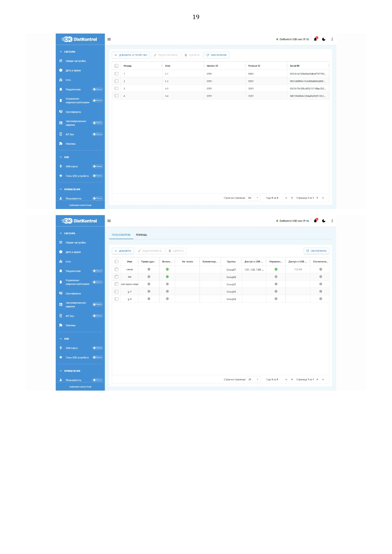Toggle dark mode moon icon above the users table

(x=324, y=221)
